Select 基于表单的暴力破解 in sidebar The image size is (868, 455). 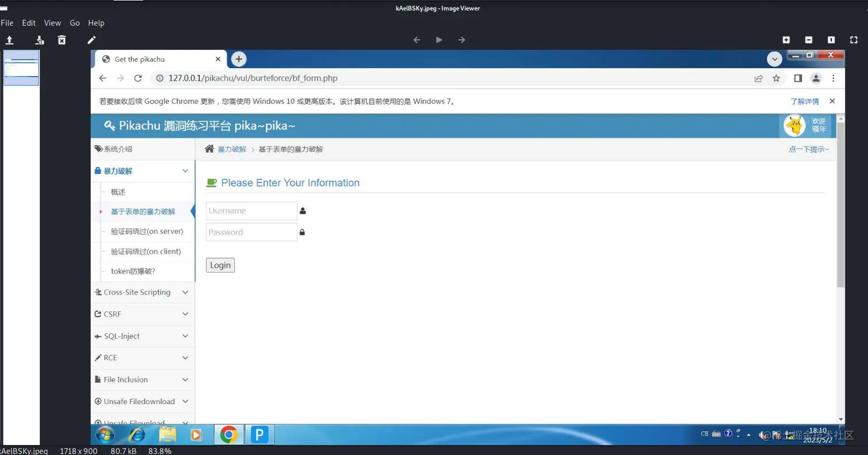coord(143,212)
